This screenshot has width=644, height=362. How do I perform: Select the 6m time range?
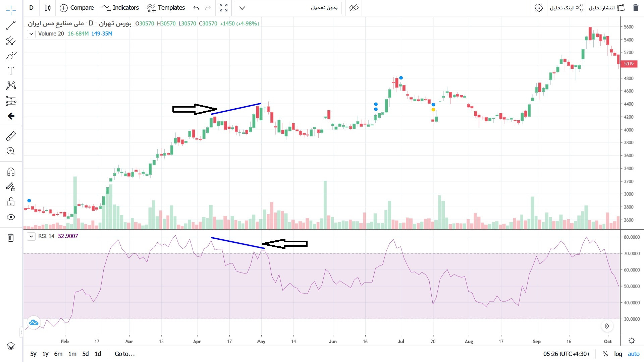click(x=58, y=354)
